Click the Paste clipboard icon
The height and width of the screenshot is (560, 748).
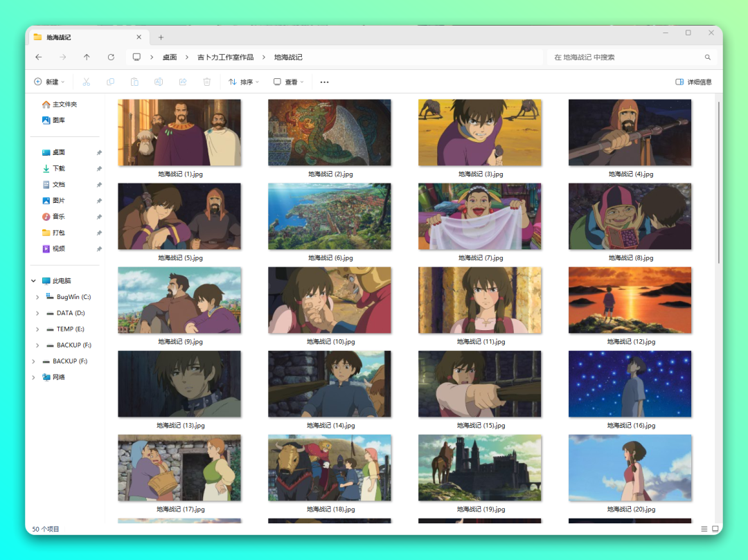click(134, 82)
